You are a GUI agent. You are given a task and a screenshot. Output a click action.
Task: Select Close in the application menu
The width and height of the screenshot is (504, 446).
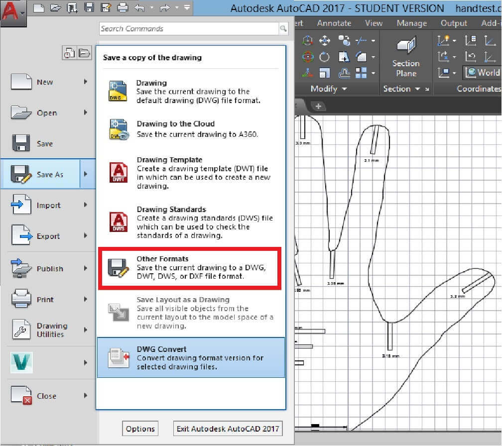[48, 396]
